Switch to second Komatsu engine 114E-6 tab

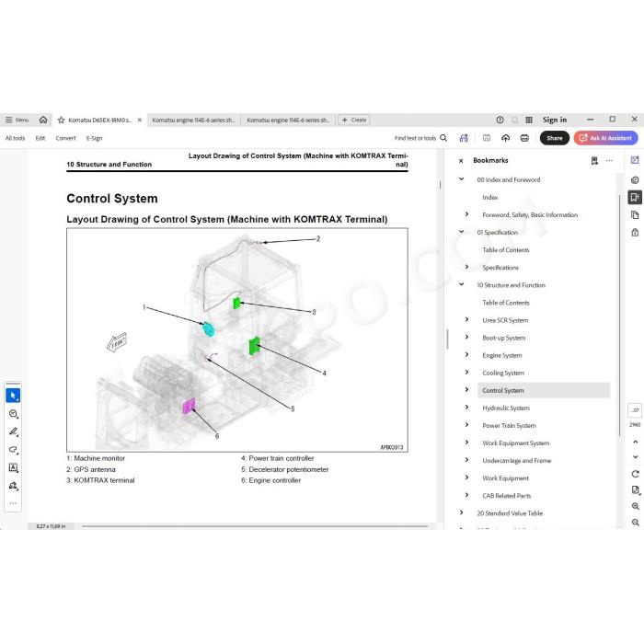[288, 120]
